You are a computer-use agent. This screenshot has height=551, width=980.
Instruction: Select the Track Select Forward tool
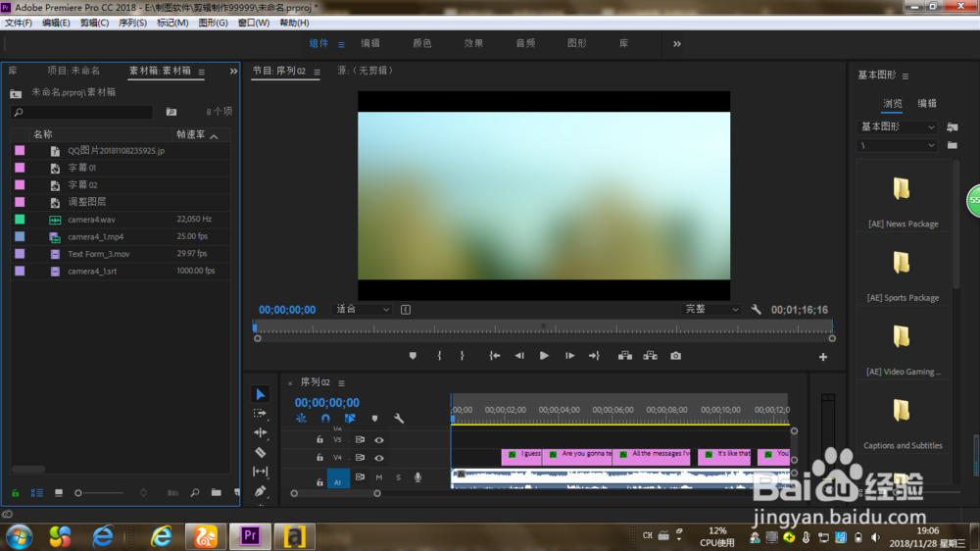(x=260, y=414)
